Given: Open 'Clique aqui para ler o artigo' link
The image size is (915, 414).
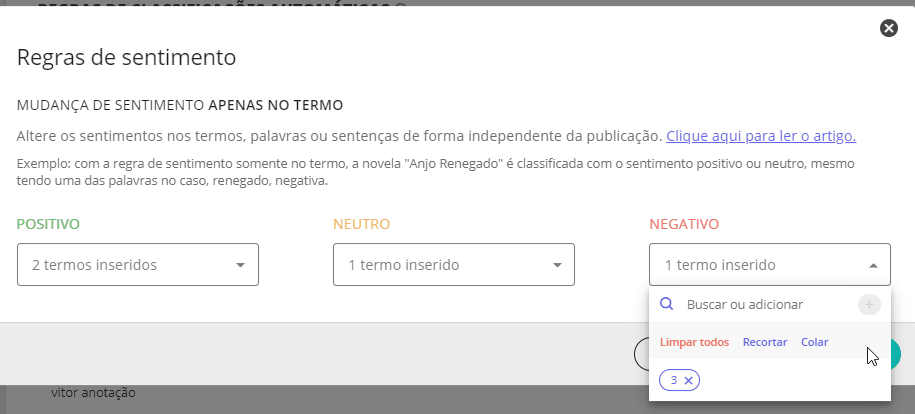Looking at the screenshot, I should click(x=761, y=136).
